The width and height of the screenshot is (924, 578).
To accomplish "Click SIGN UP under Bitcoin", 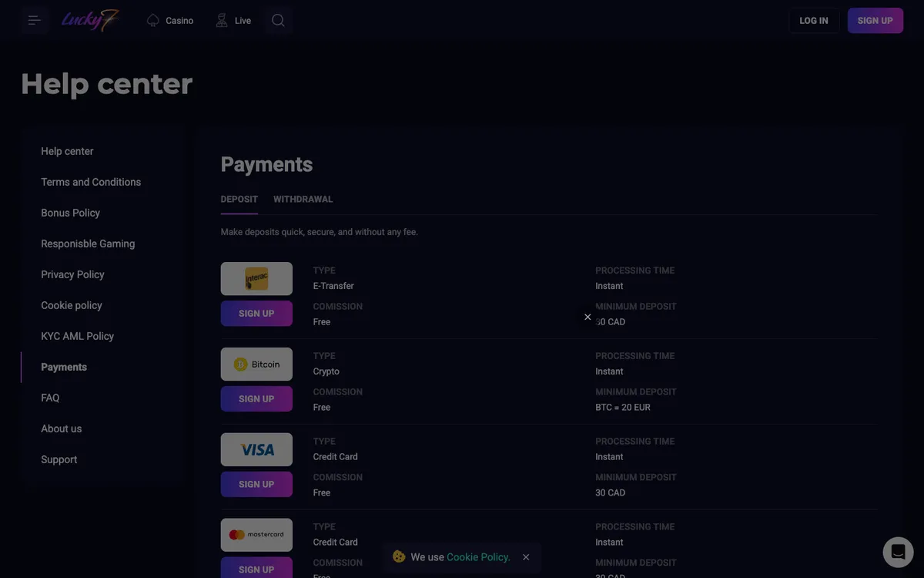I will click(256, 399).
